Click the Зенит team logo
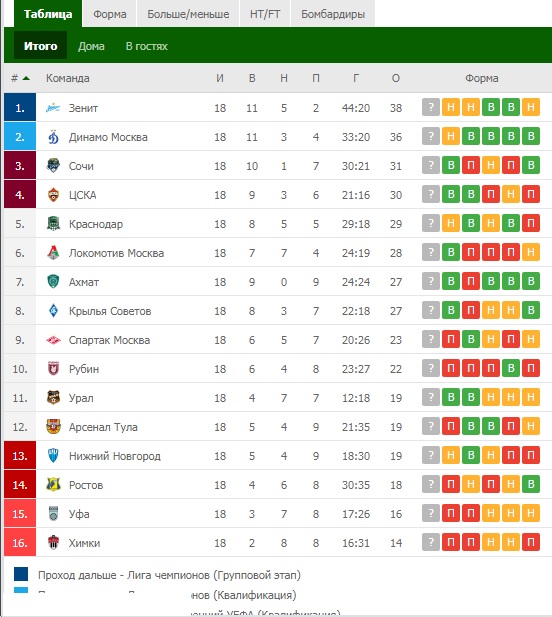 [53, 108]
